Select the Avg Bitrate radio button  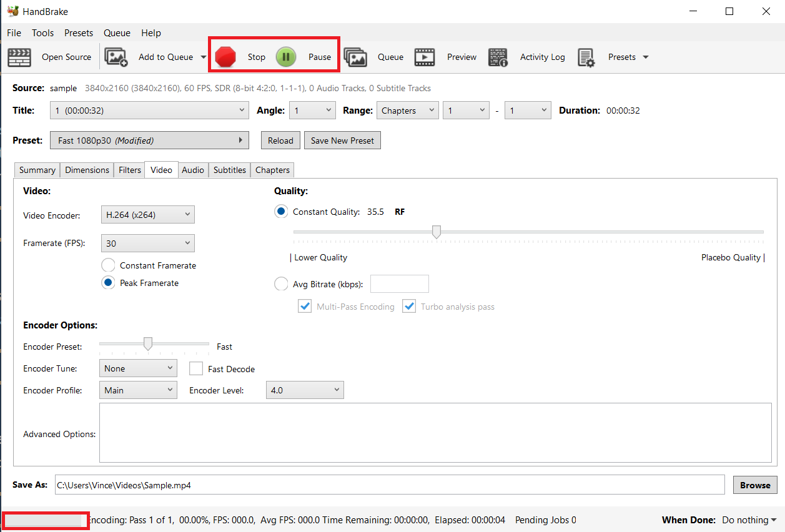pyautogui.click(x=281, y=284)
